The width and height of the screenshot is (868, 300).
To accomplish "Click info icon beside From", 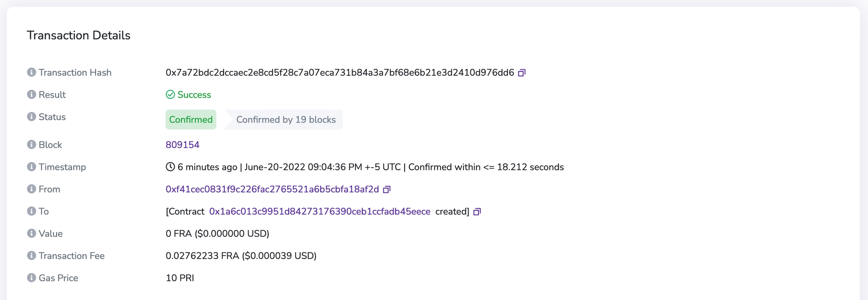I will click(32, 189).
